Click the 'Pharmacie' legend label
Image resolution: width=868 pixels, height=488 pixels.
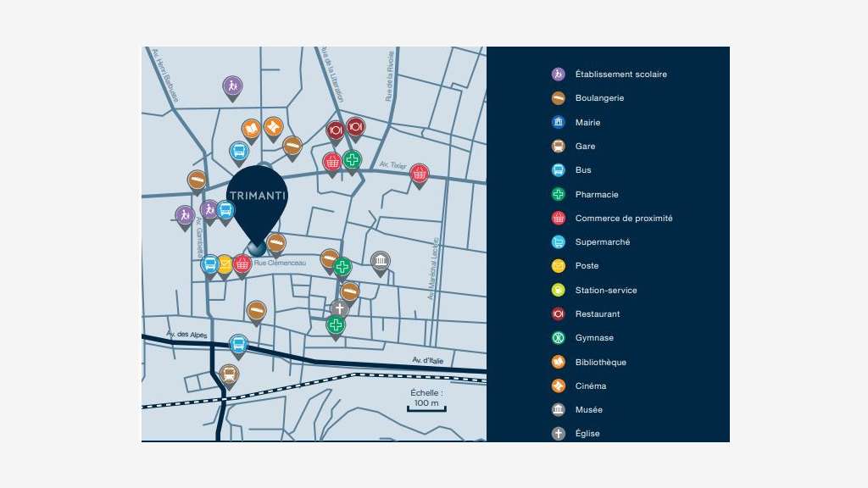point(597,194)
